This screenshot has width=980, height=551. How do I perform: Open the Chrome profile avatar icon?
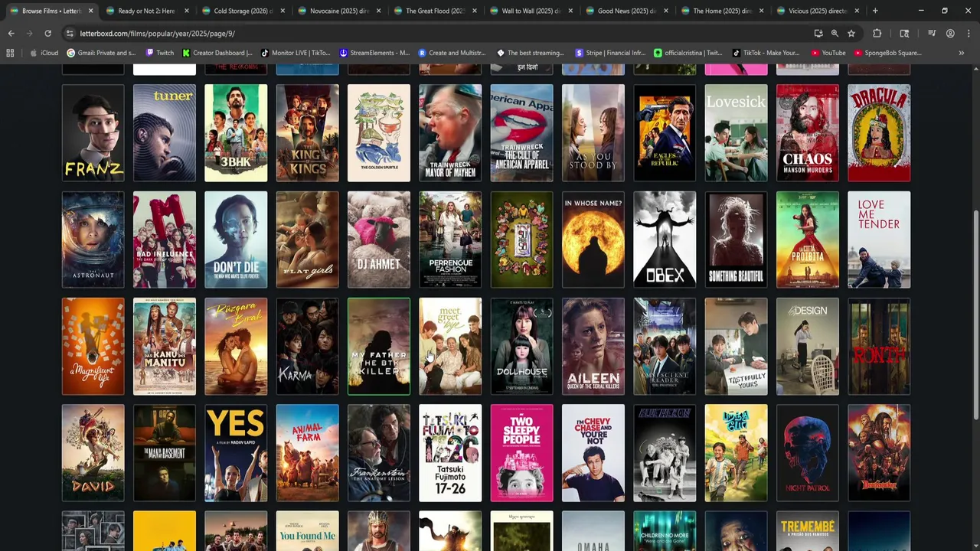(950, 34)
